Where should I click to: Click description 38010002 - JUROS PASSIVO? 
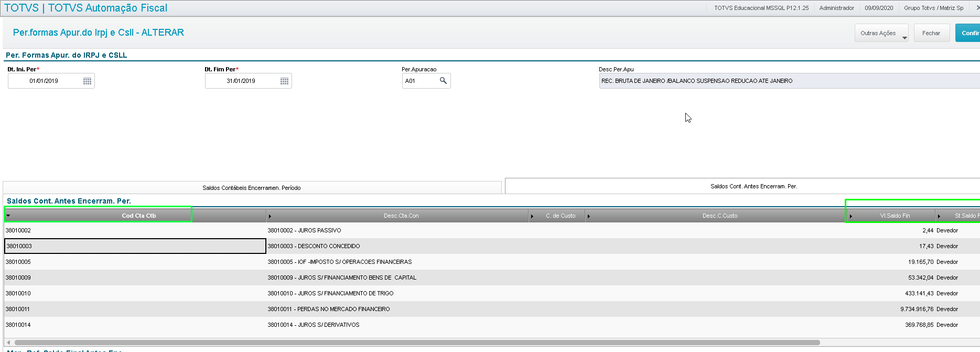point(304,230)
